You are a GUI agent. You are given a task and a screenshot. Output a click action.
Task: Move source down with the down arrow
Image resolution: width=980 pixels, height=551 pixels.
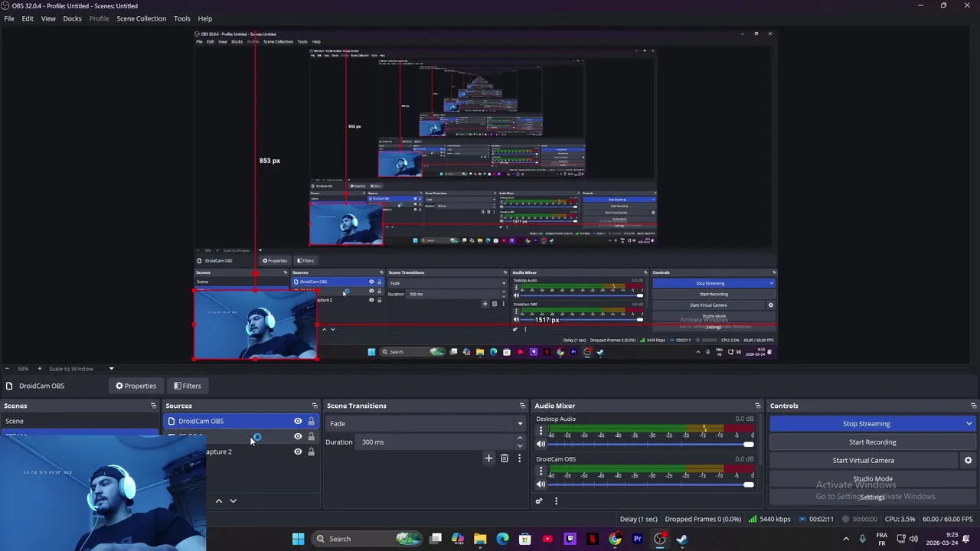pyautogui.click(x=233, y=501)
